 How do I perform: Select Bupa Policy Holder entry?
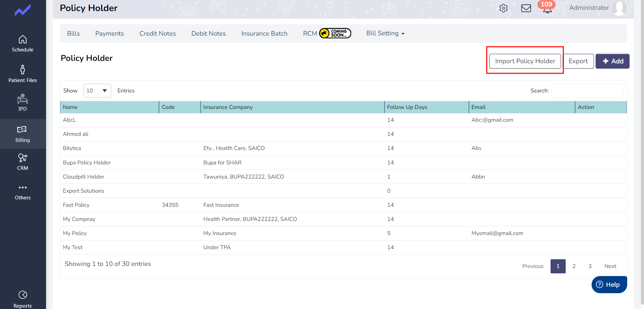[87, 163]
